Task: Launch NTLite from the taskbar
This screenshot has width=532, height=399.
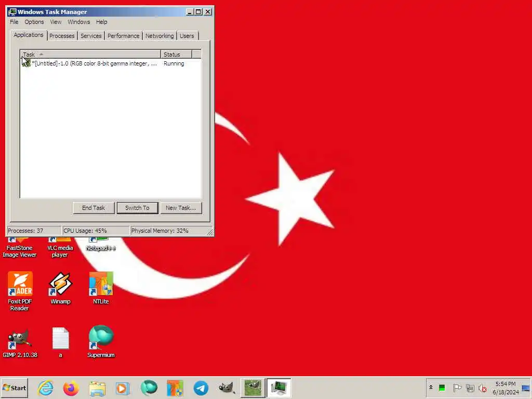Action: 175,388
